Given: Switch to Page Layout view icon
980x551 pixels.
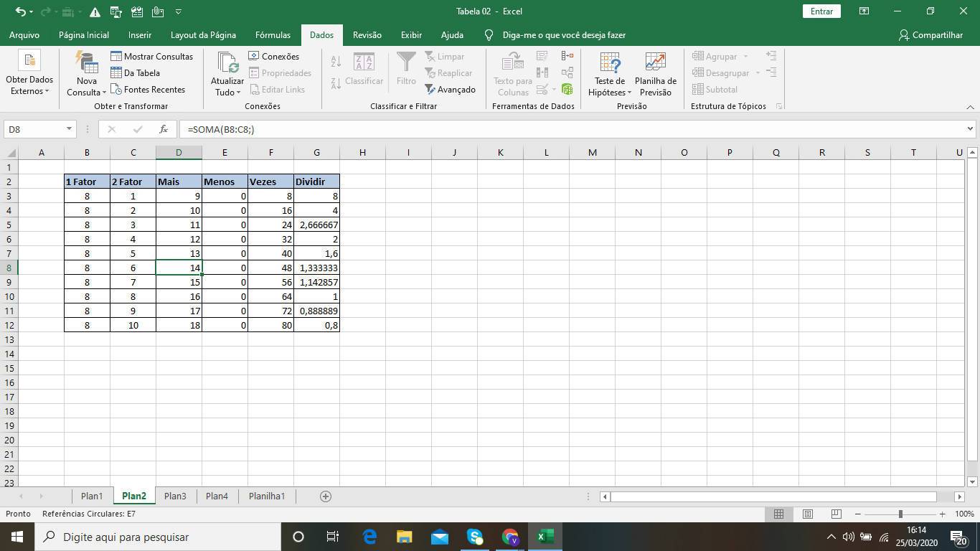Looking at the screenshot, I should [x=807, y=514].
